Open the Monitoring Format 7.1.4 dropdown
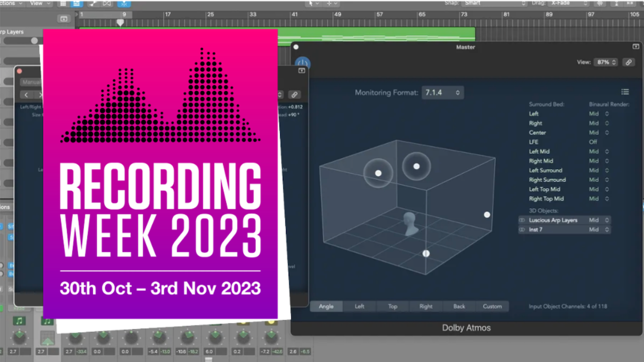 [x=443, y=92]
